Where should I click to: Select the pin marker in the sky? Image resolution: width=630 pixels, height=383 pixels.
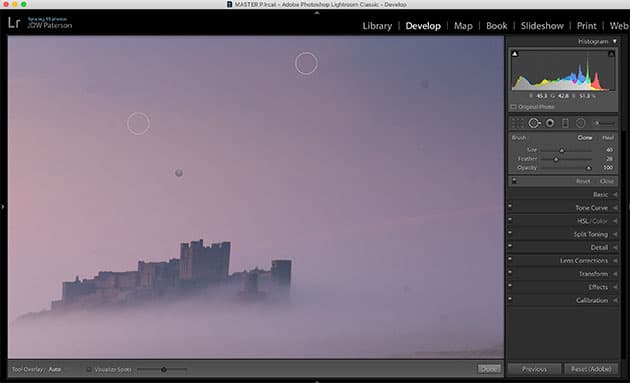[x=179, y=173]
